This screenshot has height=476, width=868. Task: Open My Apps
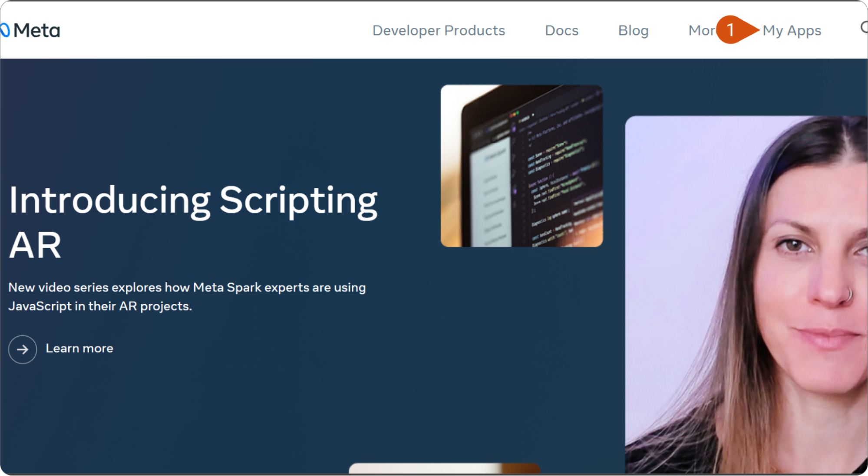tap(792, 31)
